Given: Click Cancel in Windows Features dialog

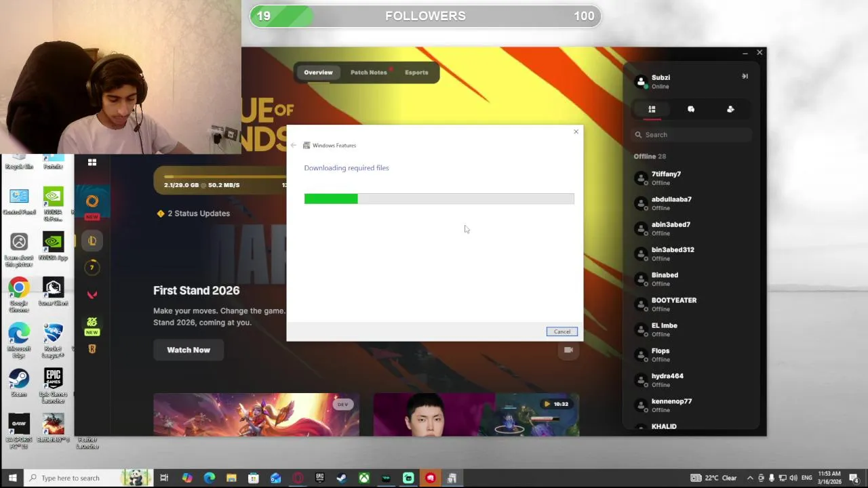Looking at the screenshot, I should click(562, 331).
